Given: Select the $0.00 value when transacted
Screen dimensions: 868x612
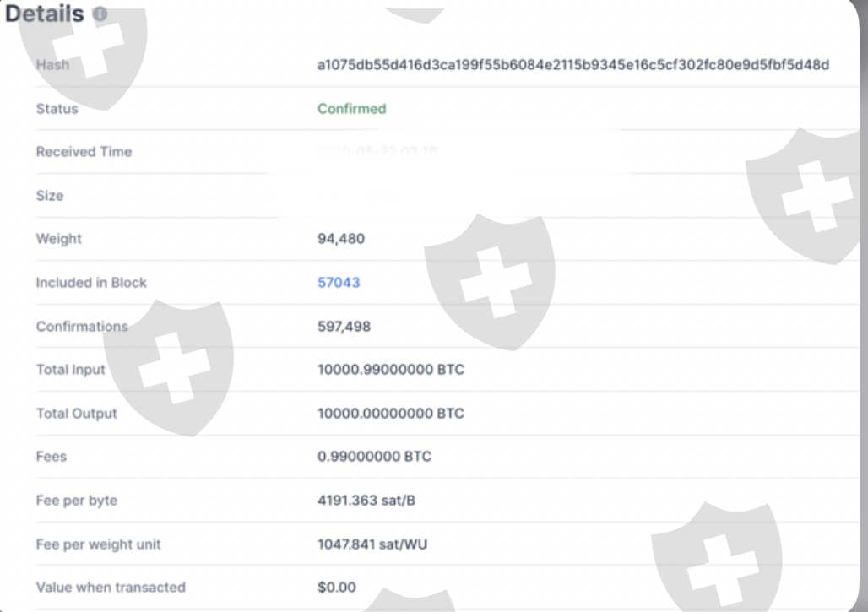Looking at the screenshot, I should 337,588.
